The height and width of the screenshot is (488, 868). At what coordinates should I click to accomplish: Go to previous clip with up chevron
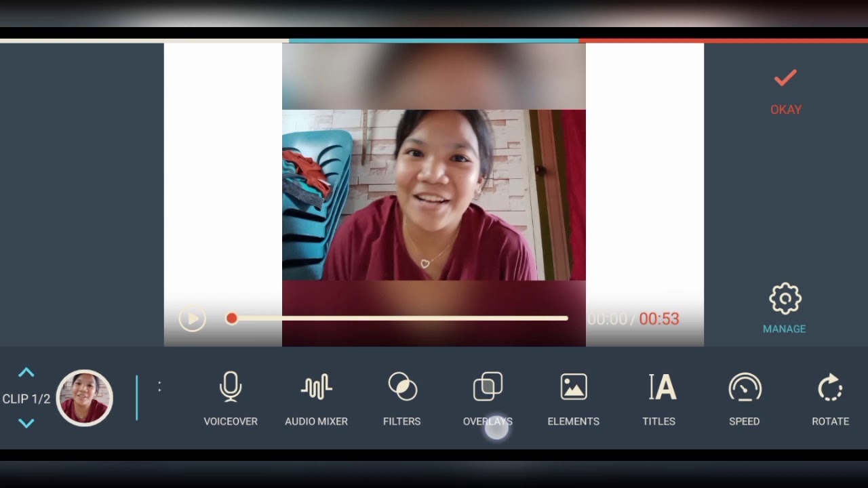pos(26,373)
